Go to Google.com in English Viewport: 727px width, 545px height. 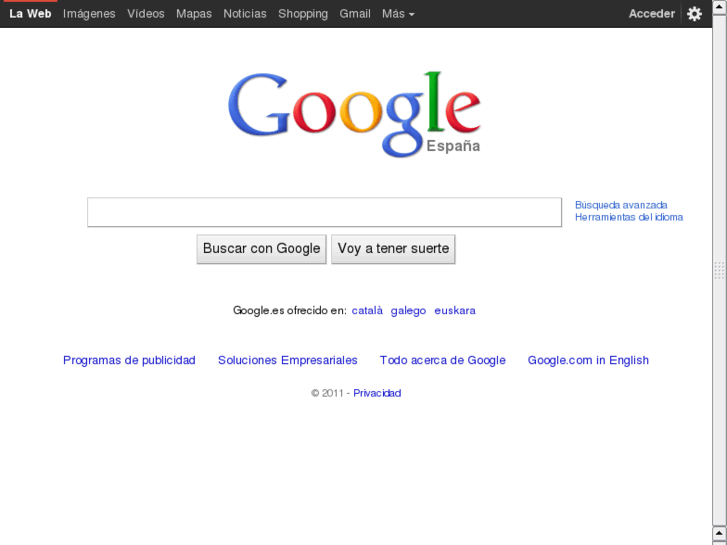click(x=588, y=360)
